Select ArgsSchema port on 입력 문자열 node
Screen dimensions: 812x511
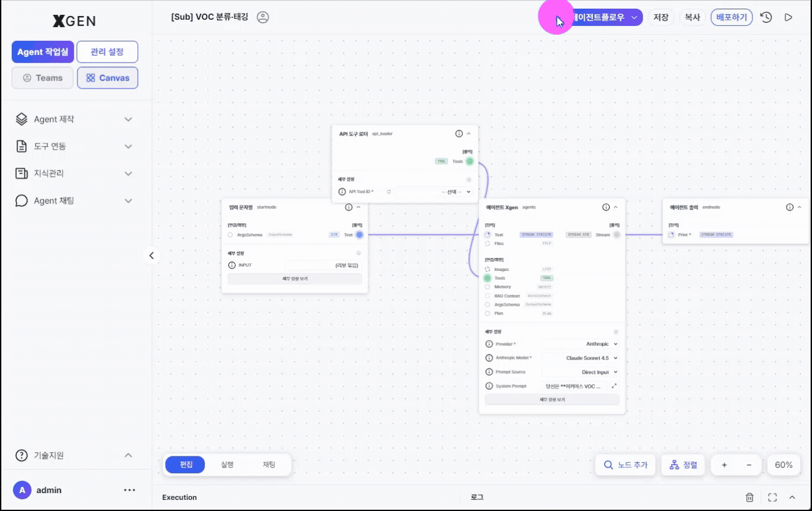(230, 235)
